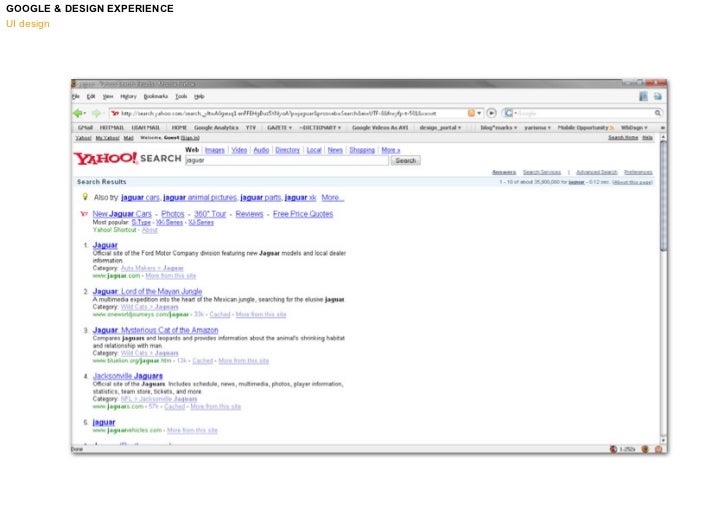Screen dimensions: 728x515
Task: Click the GMail bookmark
Action: point(85,127)
